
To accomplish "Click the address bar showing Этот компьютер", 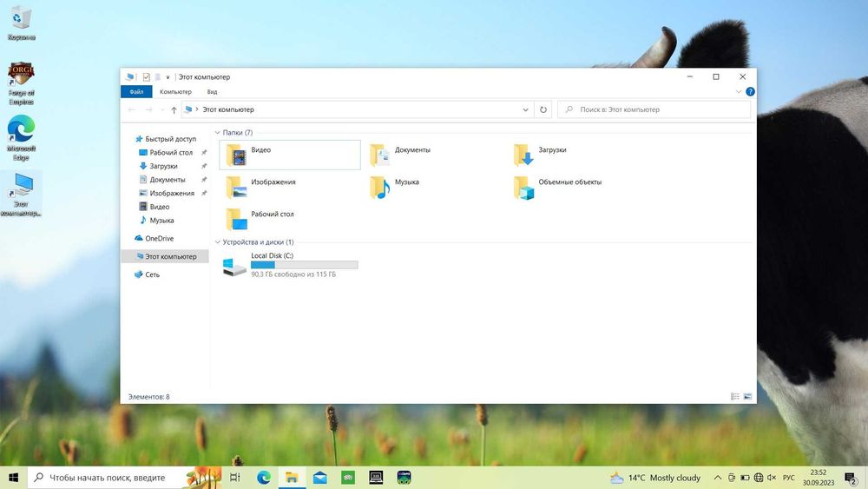I will pos(358,109).
